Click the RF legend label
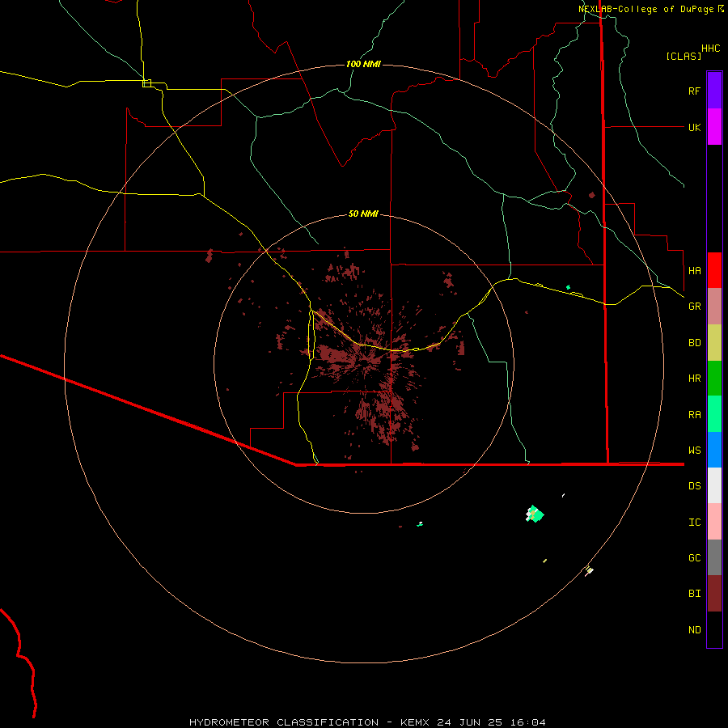Viewport: 728px width, 728px height. (x=694, y=91)
